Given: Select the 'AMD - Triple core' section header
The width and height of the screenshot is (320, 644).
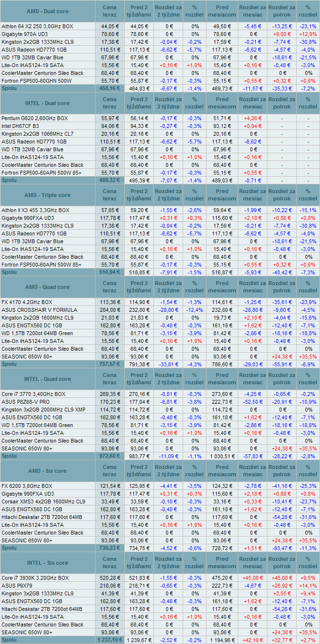Looking at the screenshot, I should [47, 195].
